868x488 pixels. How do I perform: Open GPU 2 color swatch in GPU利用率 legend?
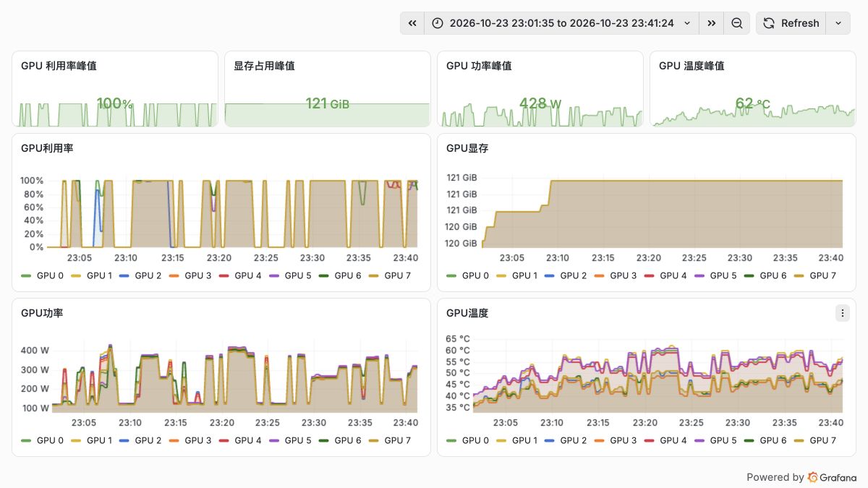[x=124, y=275]
